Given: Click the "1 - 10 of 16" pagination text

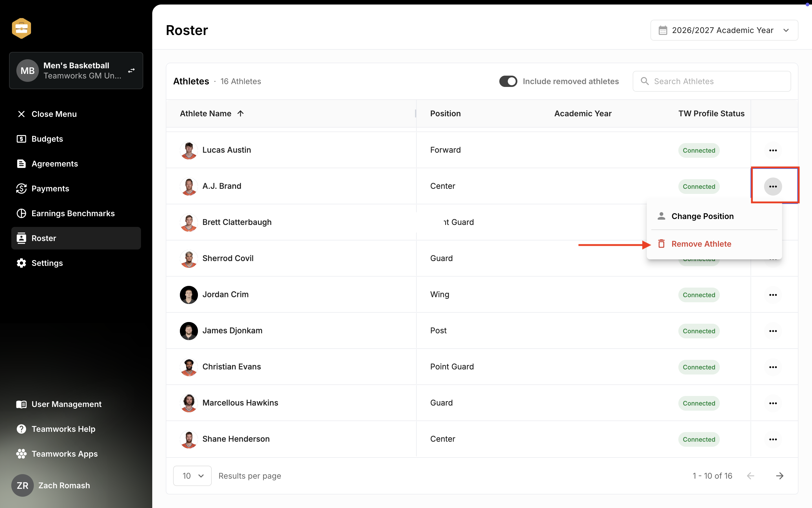Looking at the screenshot, I should click(712, 476).
